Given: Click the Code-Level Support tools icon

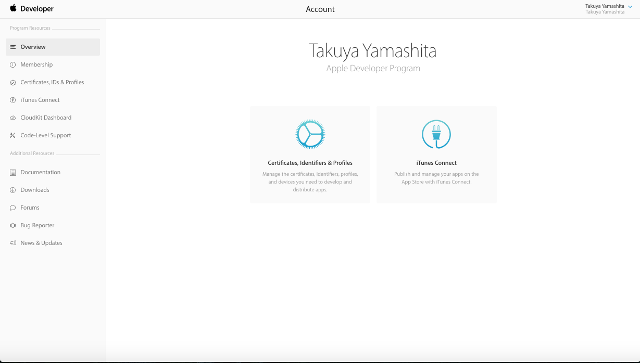Looking at the screenshot, I should coord(13,135).
